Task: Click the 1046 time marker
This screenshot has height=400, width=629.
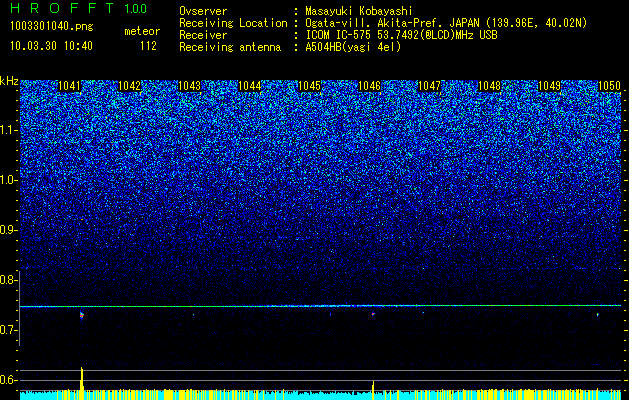Action: (369, 86)
